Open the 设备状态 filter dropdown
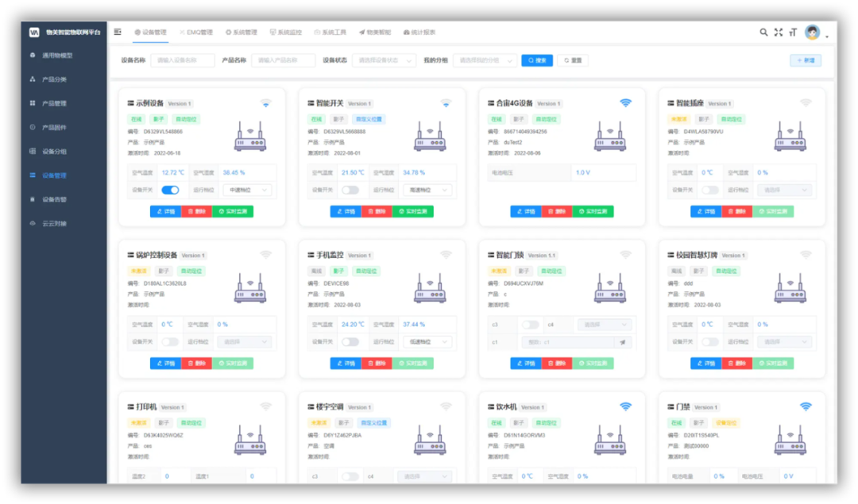The height and width of the screenshot is (504, 858). coord(385,60)
